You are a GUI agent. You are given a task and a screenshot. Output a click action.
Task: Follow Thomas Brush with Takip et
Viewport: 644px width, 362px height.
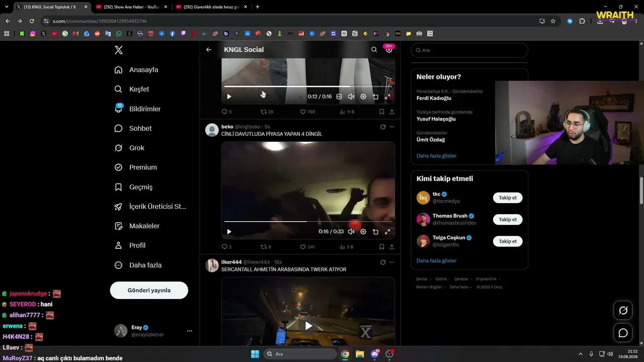(x=508, y=219)
